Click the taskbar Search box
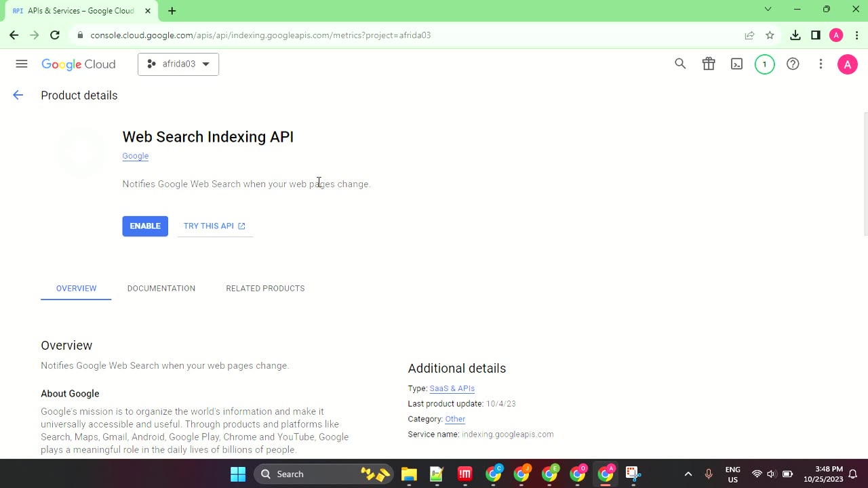Screen dimensions: 868x488 322,474
